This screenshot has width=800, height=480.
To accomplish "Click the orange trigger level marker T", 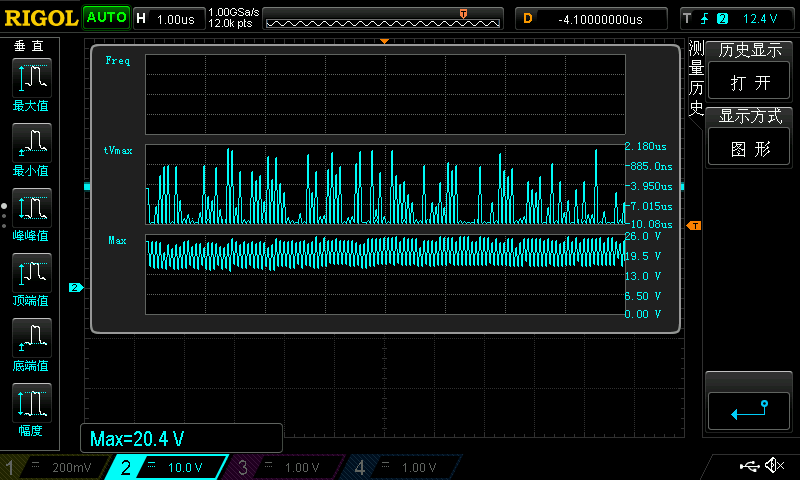I will pos(694,225).
